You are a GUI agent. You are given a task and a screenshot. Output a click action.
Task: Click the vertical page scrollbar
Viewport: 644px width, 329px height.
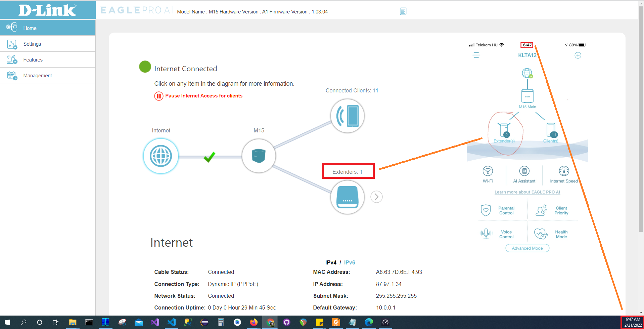coord(641,119)
